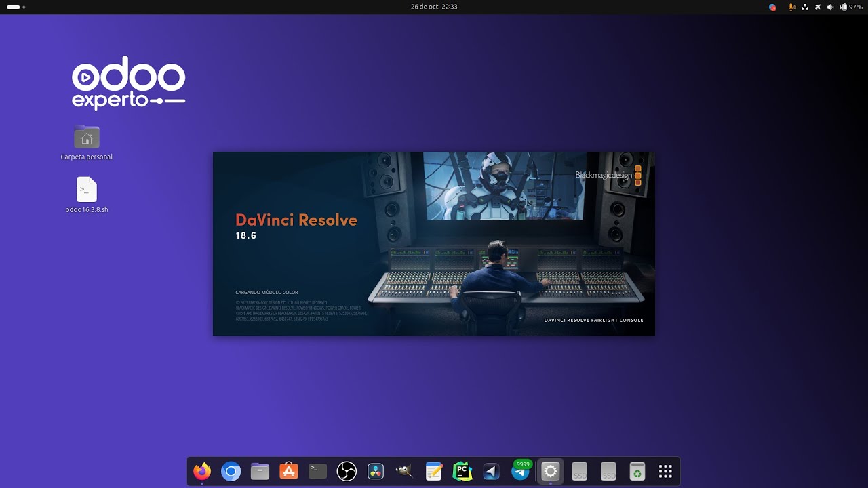
Task: Click the DaVinci Resolve splash screen image
Action: 434,244
